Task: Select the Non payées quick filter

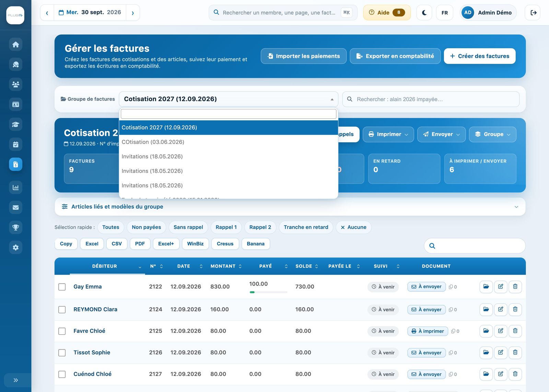Action: [x=146, y=227]
